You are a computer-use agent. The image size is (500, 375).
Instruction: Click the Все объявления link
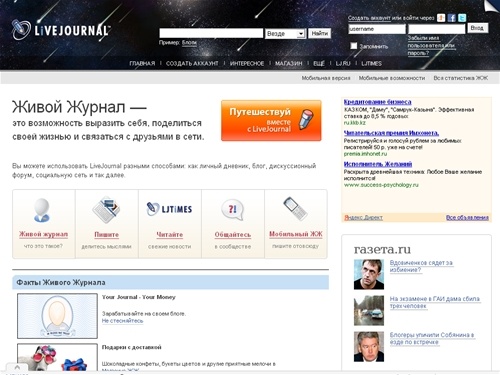tap(467, 217)
